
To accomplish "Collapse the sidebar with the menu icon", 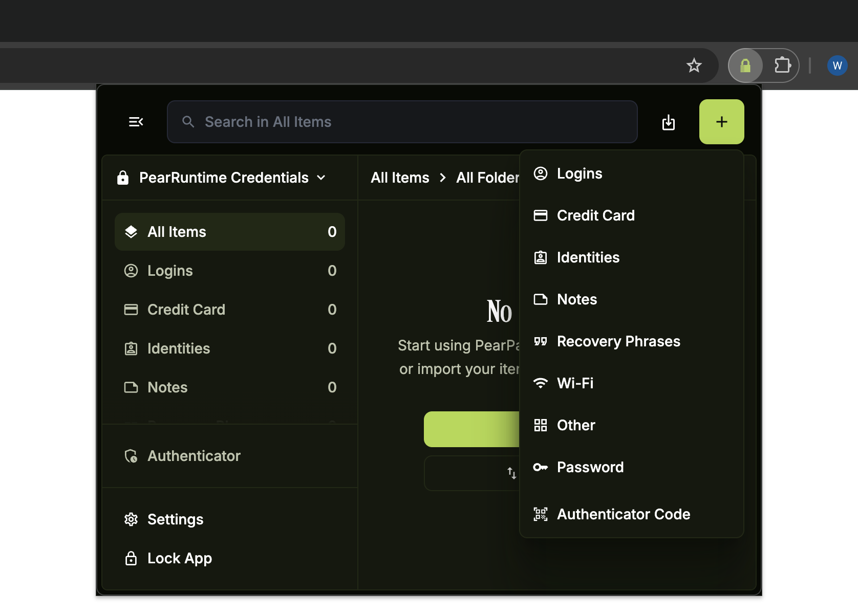I will pos(136,122).
